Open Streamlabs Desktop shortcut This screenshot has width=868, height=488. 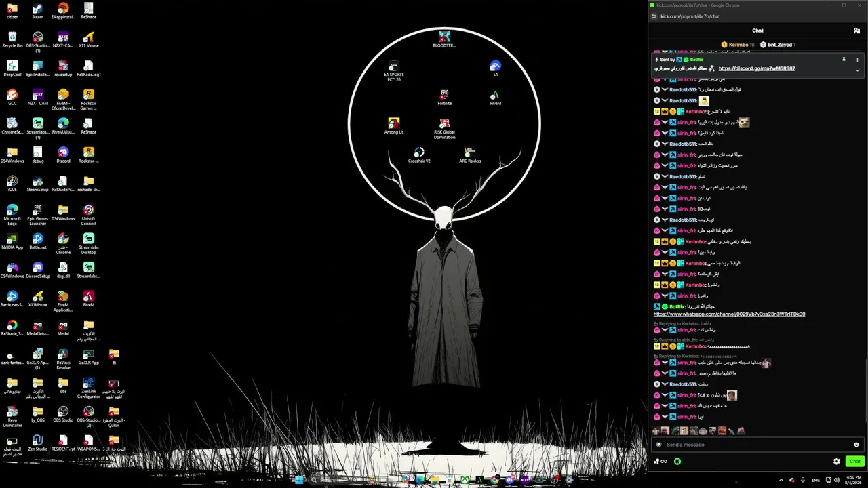[x=88, y=244]
